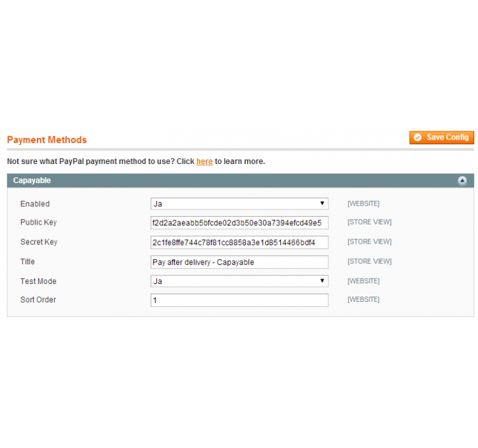
Task: Click the Title input field
Action: pos(239,262)
